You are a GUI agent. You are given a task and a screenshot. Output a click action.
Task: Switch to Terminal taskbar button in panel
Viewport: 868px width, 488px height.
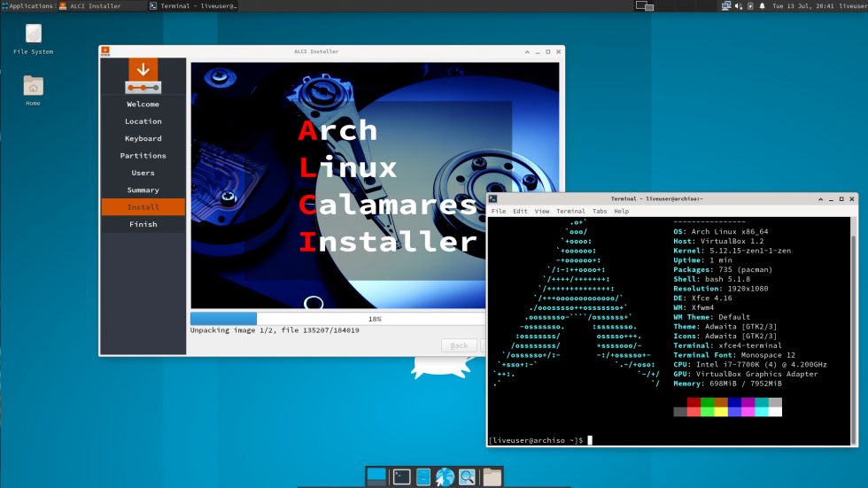tap(194, 6)
